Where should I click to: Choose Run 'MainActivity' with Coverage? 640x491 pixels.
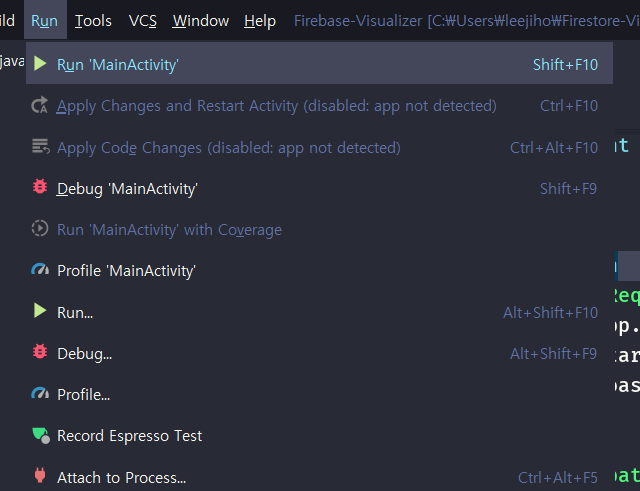coord(169,229)
